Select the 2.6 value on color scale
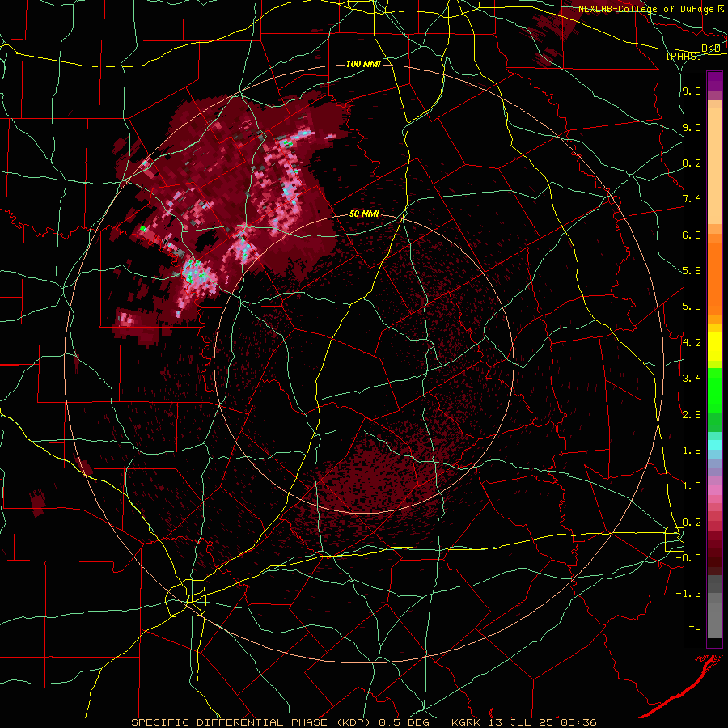 pos(692,414)
